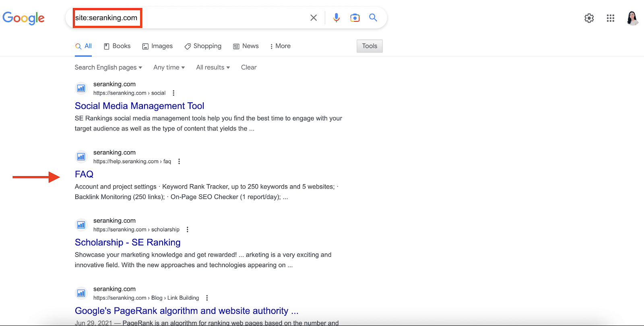Open three-dot menu for social result
Viewport: 644px width, 326px height.
coord(173,93)
